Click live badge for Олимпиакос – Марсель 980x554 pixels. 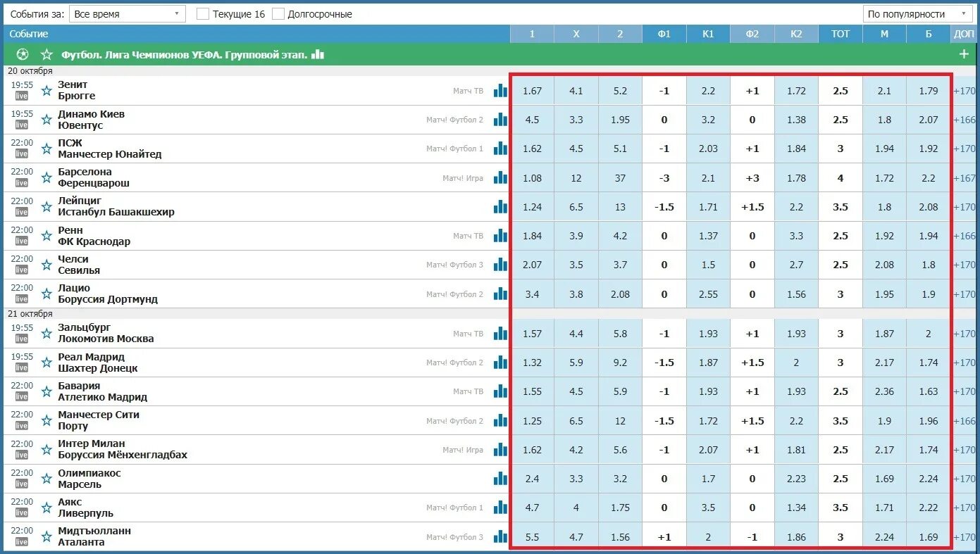22,484
